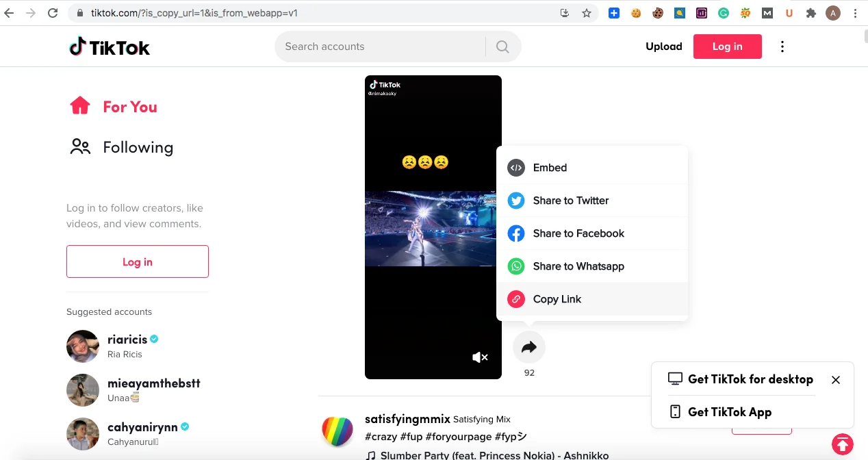Select Copy Link from share menu
Image resolution: width=868 pixels, height=460 pixels.
(592, 299)
